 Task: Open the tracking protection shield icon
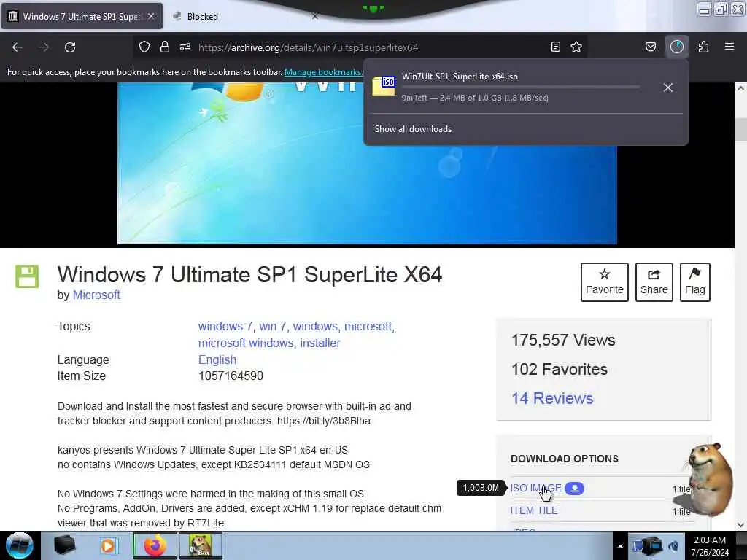pos(144,47)
